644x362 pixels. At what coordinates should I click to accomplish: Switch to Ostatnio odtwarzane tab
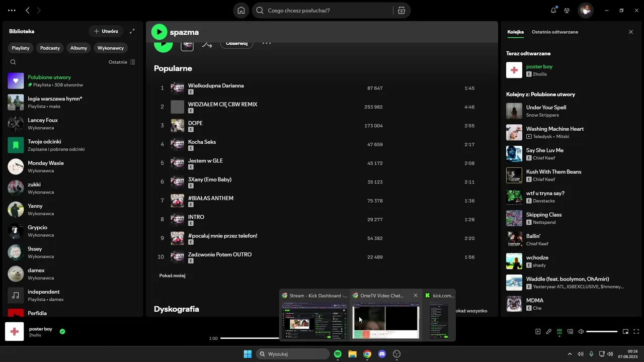555,32
